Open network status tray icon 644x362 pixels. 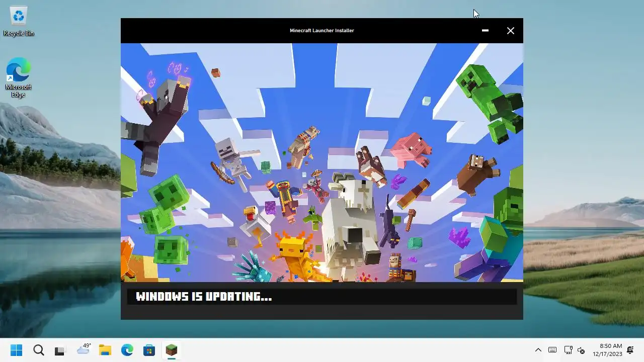pyautogui.click(x=568, y=350)
